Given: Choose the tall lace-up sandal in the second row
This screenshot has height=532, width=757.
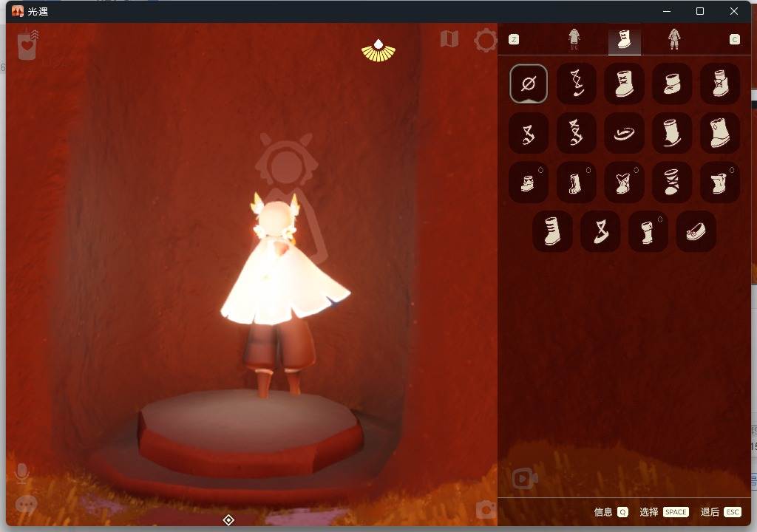Looking at the screenshot, I should (576, 133).
